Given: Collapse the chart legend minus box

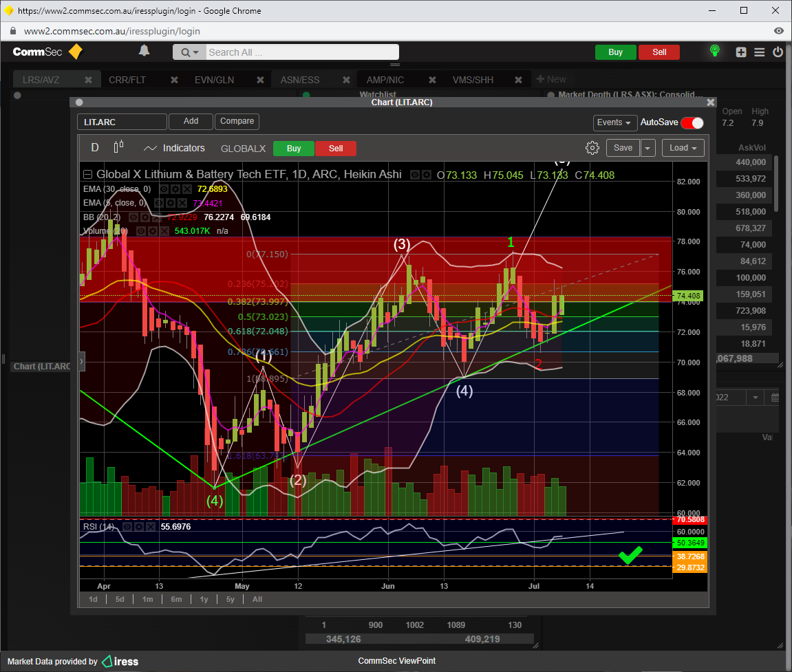Looking at the screenshot, I should point(87,175).
